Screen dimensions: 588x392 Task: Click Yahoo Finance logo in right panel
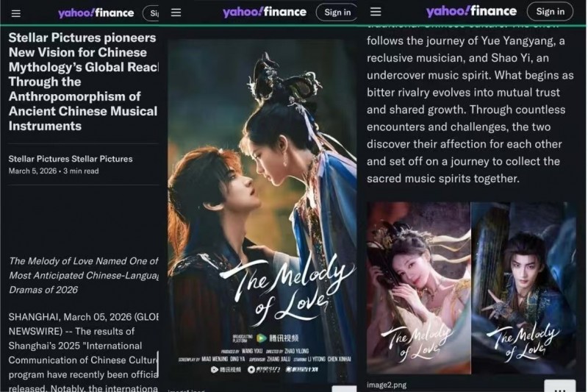[471, 11]
